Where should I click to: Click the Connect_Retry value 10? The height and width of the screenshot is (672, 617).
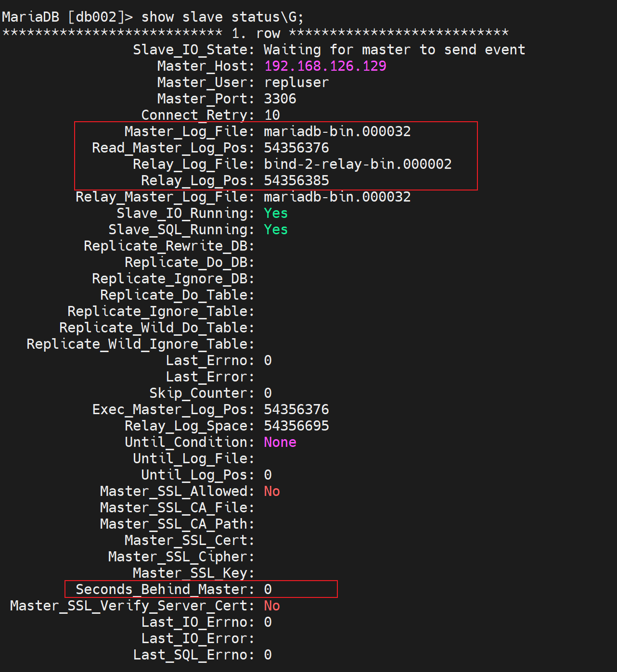click(272, 115)
